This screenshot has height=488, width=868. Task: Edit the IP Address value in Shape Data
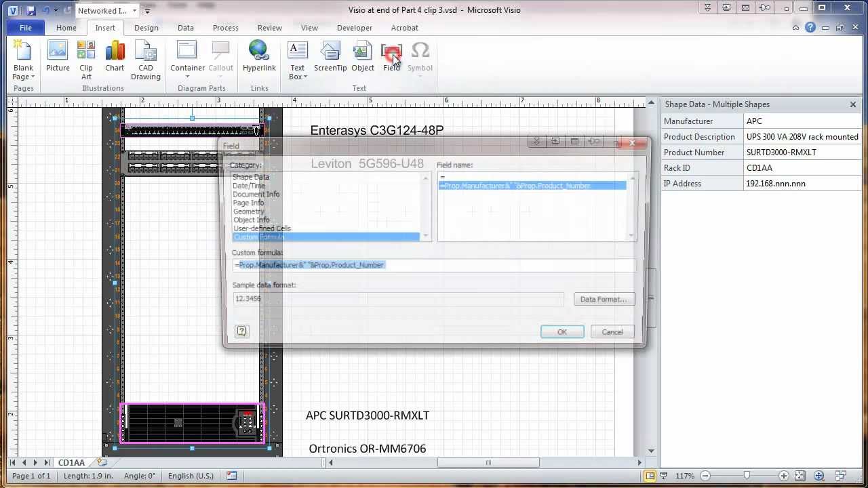(x=802, y=184)
